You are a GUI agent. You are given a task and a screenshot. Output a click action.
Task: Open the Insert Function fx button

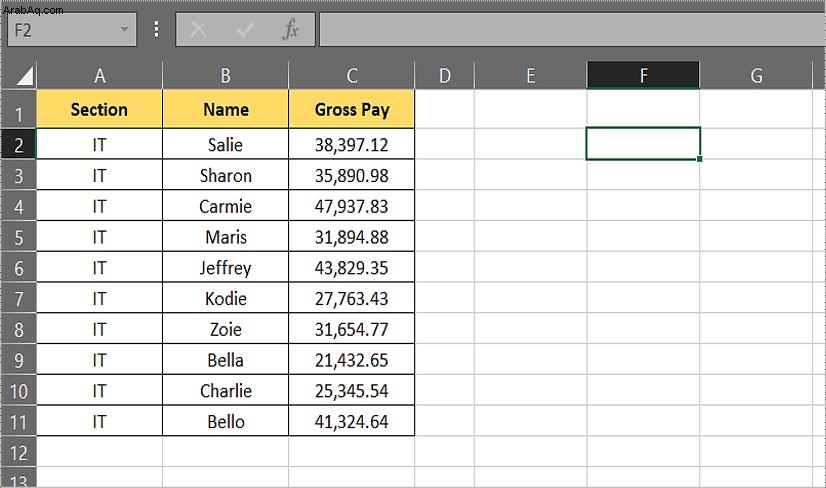pyautogui.click(x=290, y=30)
